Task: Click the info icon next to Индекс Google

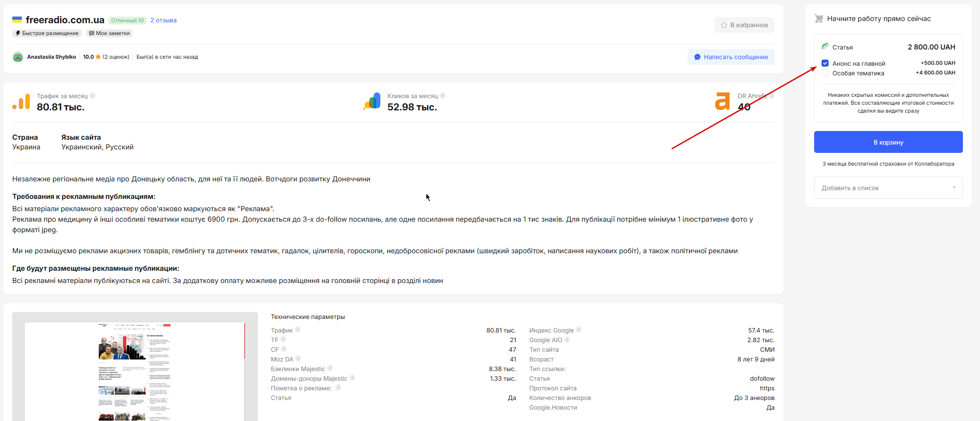Action: click(579, 329)
